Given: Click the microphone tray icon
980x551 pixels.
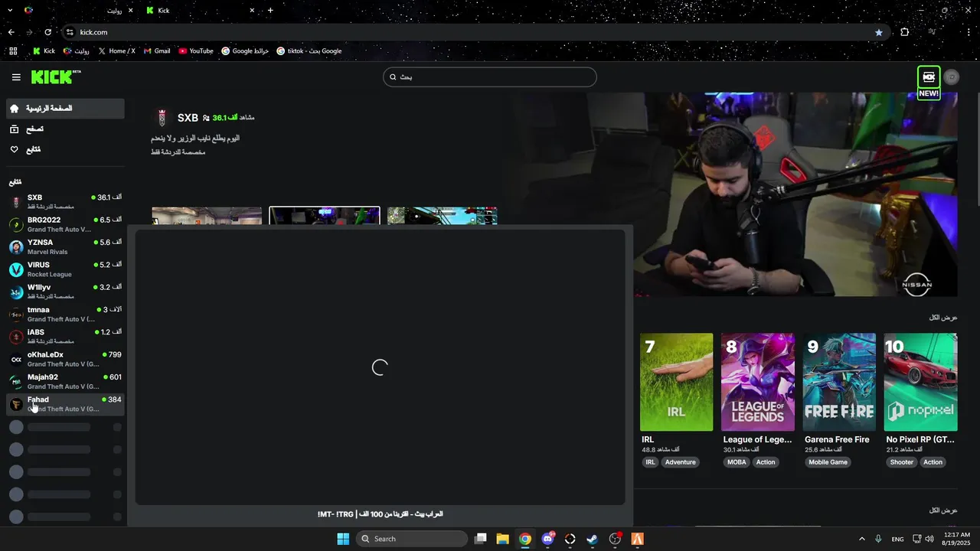Looking at the screenshot, I should 878,539.
